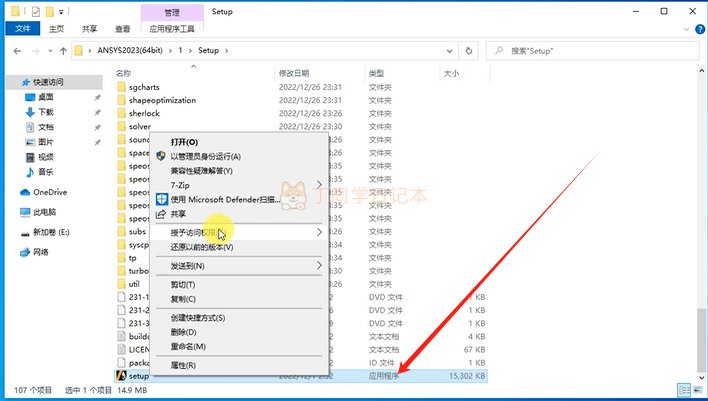Open 图片 in navigation pane

coord(46,142)
